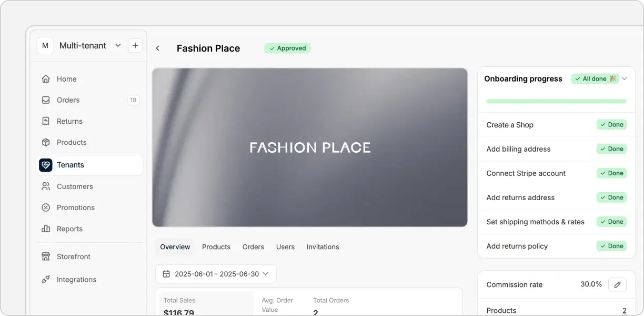
Task: Switch to the Products tab
Action: pyautogui.click(x=216, y=246)
